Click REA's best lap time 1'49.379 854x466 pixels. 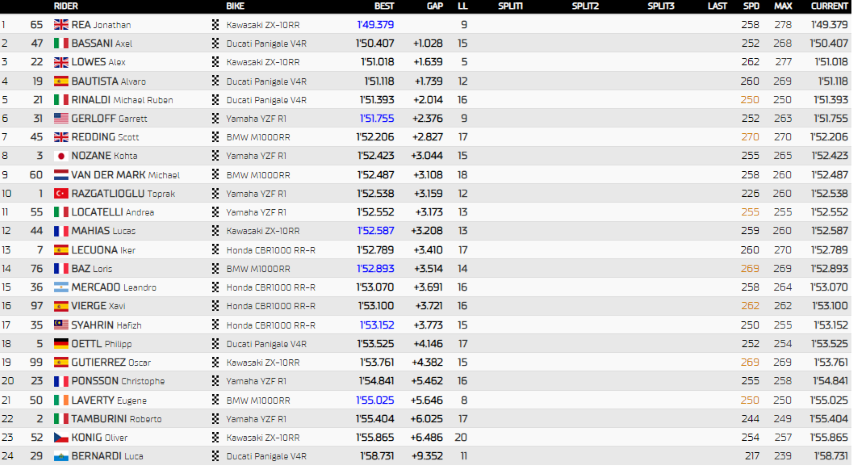click(x=375, y=24)
